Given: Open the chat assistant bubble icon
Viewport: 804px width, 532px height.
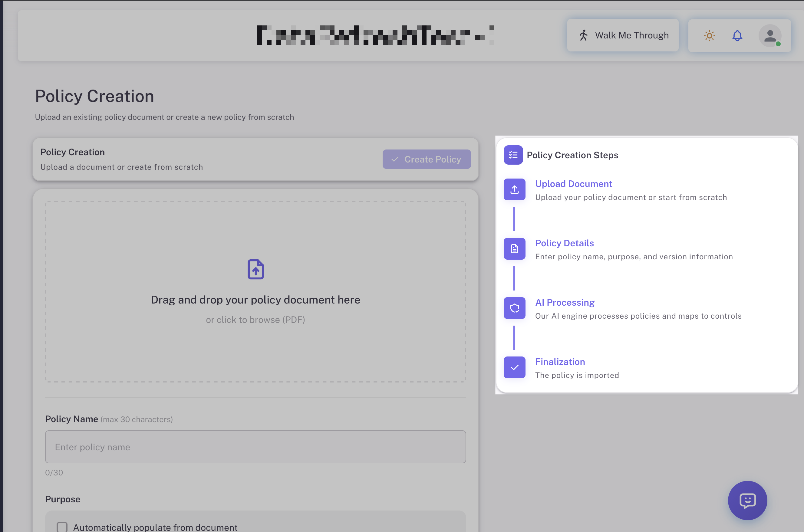Looking at the screenshot, I should [x=747, y=501].
